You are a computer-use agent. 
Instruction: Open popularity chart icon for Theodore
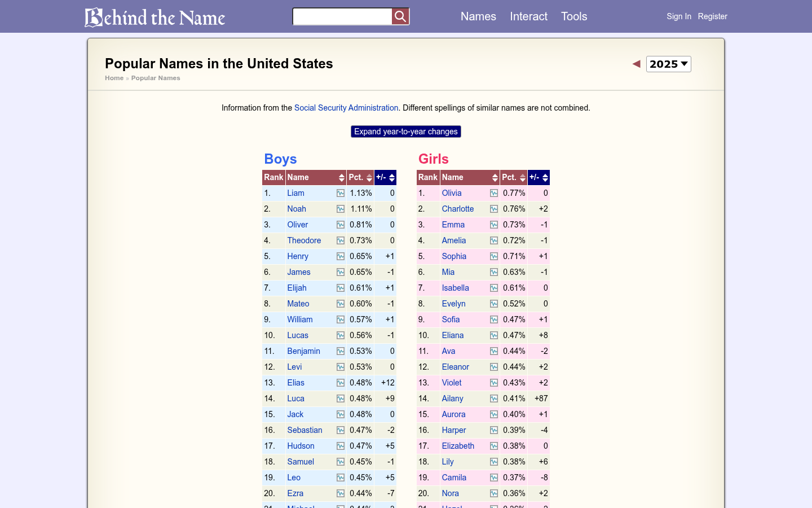point(341,240)
